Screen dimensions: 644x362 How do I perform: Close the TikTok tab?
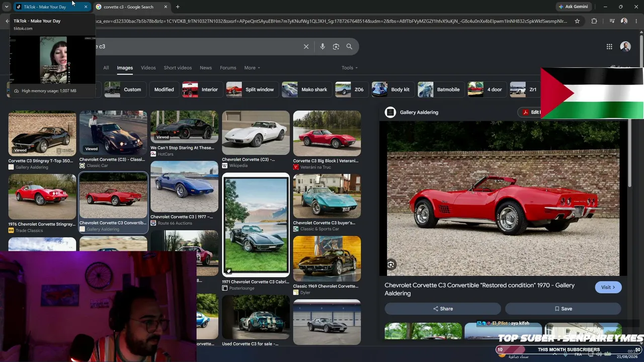86,7
